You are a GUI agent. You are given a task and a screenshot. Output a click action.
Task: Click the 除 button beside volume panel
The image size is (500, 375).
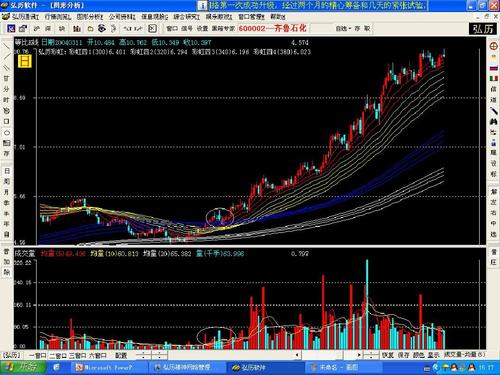coord(6,272)
